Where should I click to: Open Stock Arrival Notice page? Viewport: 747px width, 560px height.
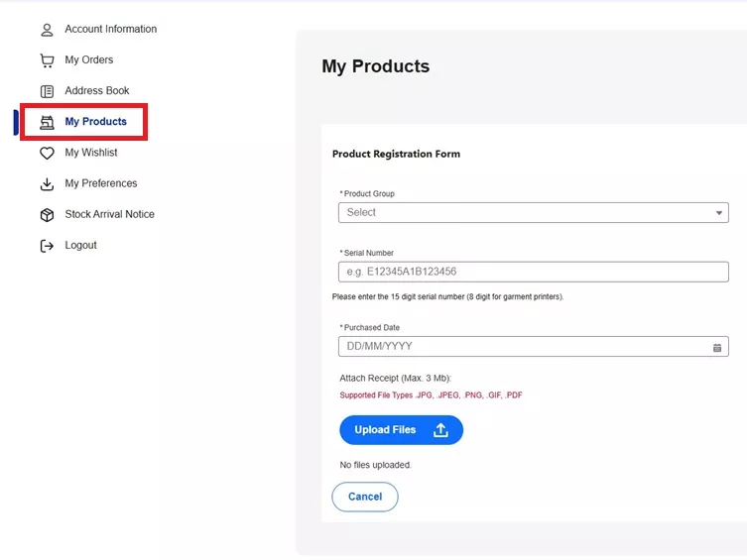(109, 214)
